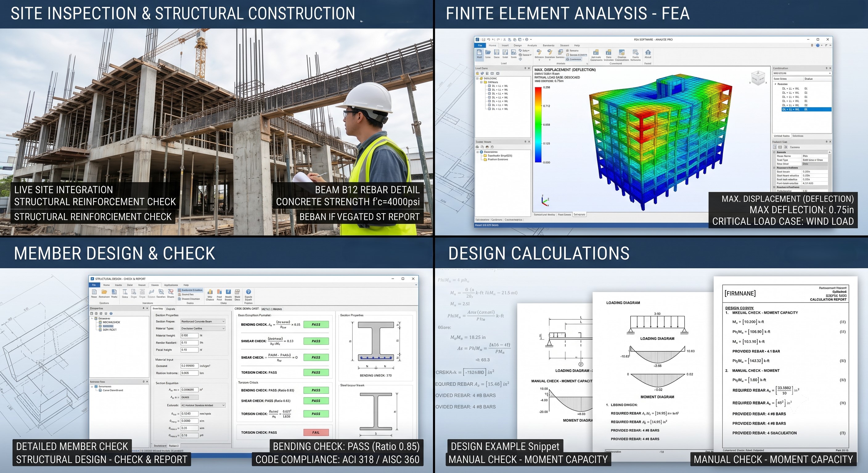868x473 pixels.
Task: Select the highlighted DL + LL + WL row
Action: pyautogui.click(x=806, y=109)
